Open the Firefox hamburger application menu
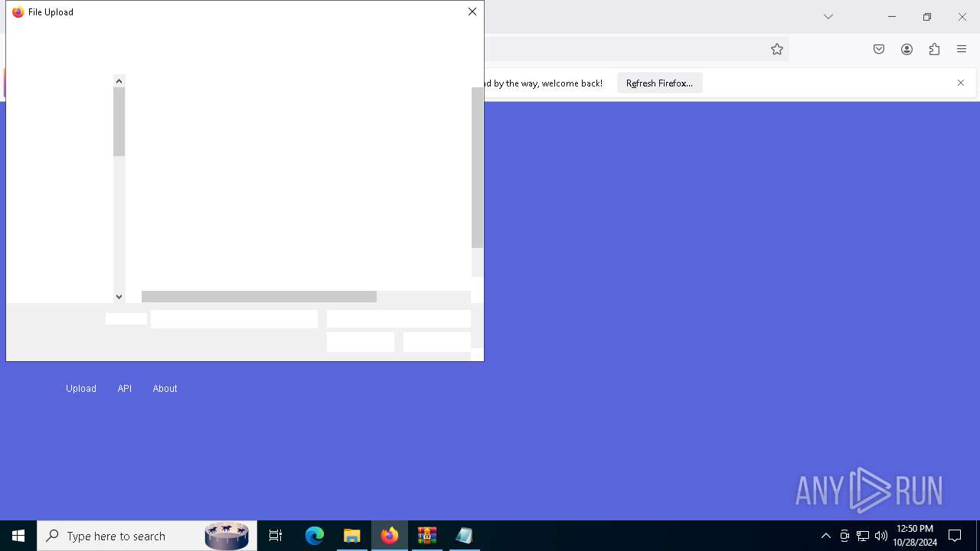The height and width of the screenshot is (551, 980). point(962,49)
